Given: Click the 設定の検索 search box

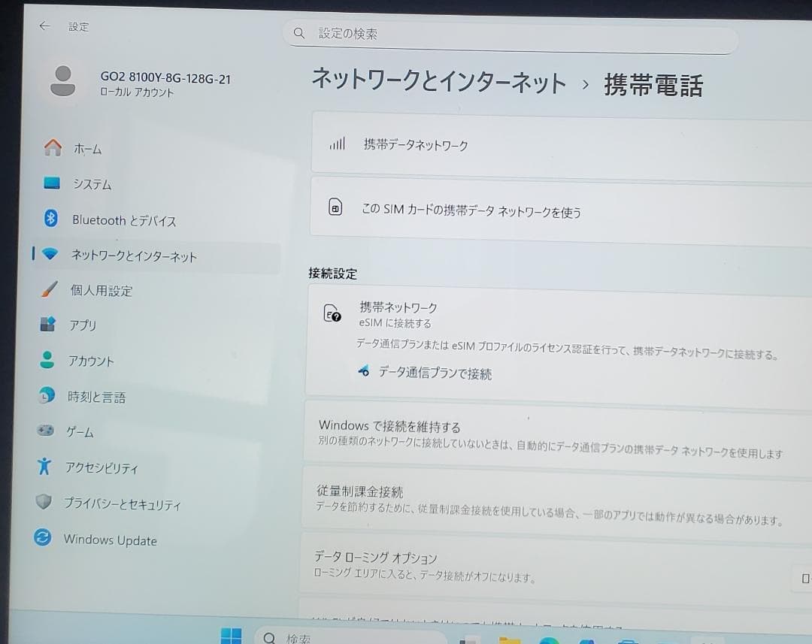Looking at the screenshot, I should (x=511, y=33).
